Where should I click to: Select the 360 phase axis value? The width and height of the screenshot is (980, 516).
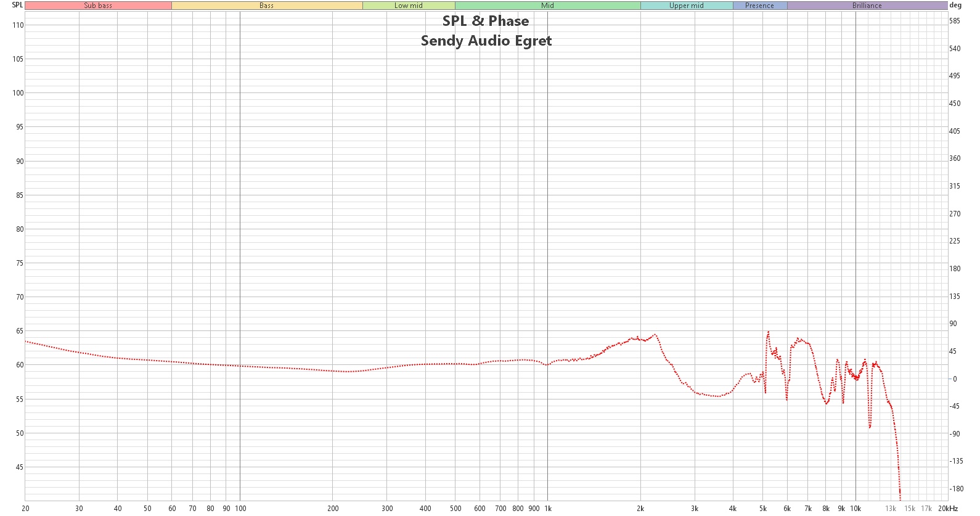pyautogui.click(x=955, y=158)
